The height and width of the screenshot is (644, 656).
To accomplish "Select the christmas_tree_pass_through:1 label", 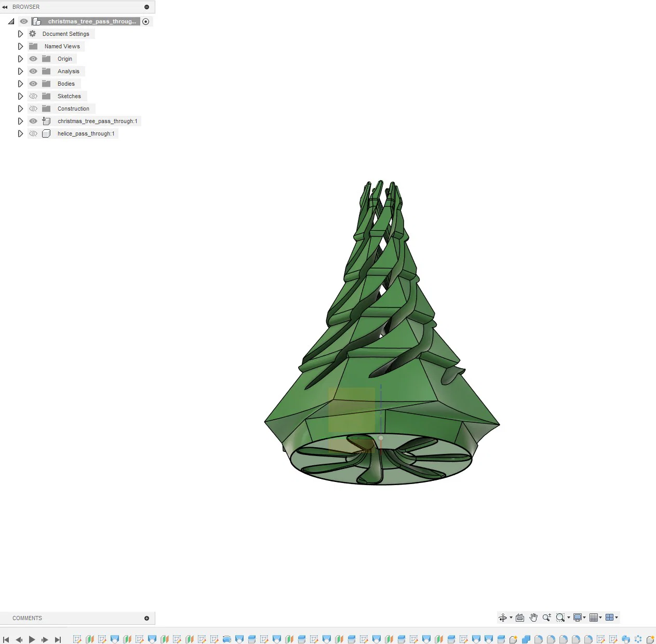I will (98, 121).
